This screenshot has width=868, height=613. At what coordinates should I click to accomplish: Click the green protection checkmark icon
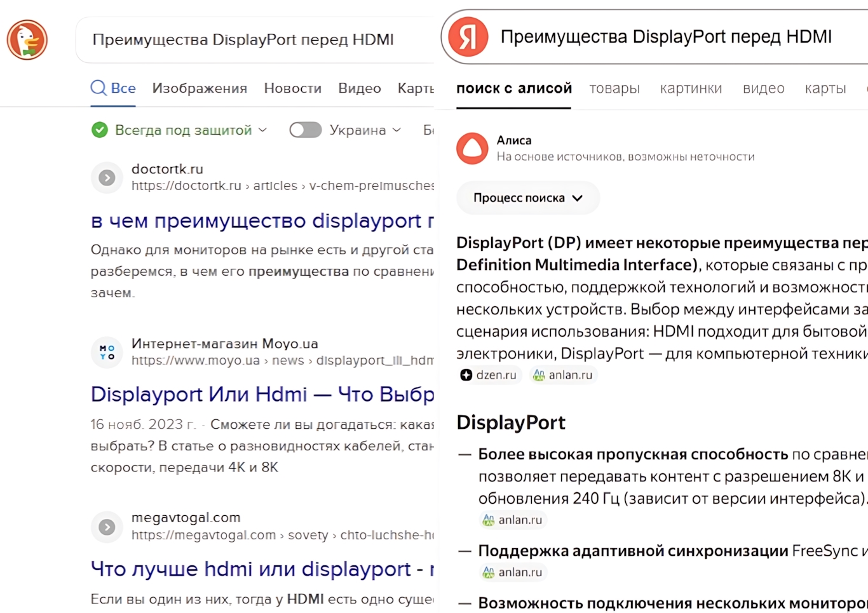(100, 130)
